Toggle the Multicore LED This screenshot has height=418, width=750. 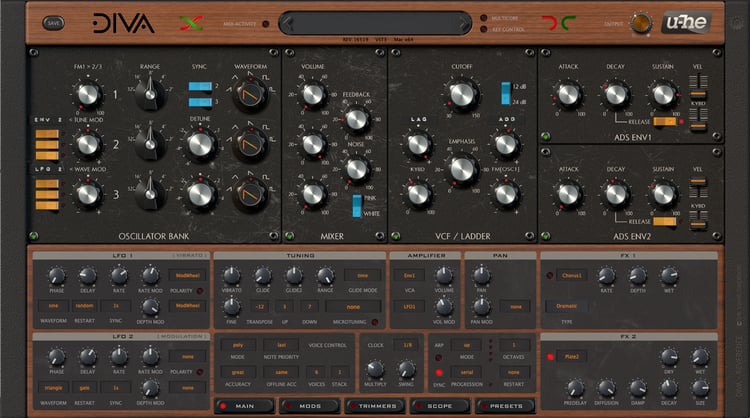484,18
